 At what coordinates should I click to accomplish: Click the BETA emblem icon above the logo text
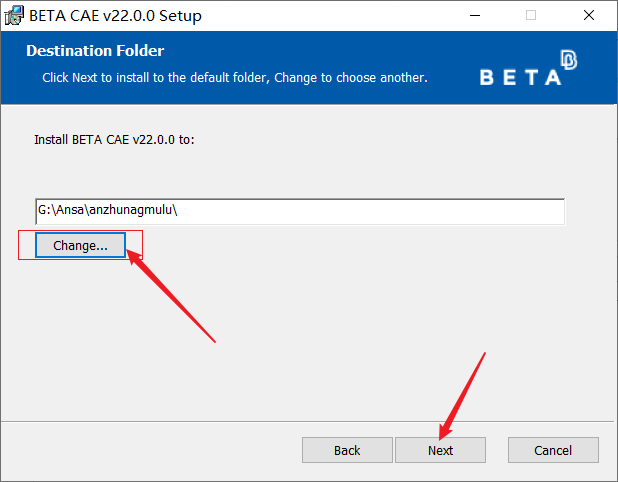tap(569, 60)
